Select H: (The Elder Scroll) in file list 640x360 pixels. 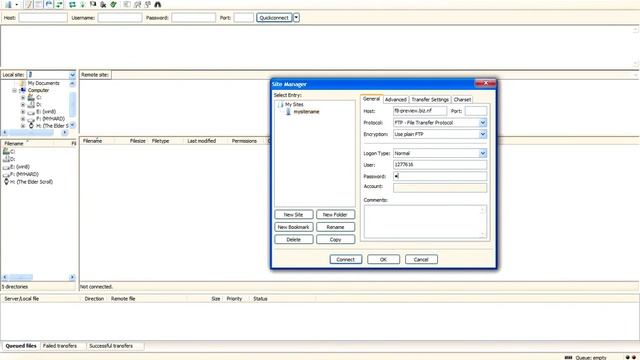tap(31, 182)
